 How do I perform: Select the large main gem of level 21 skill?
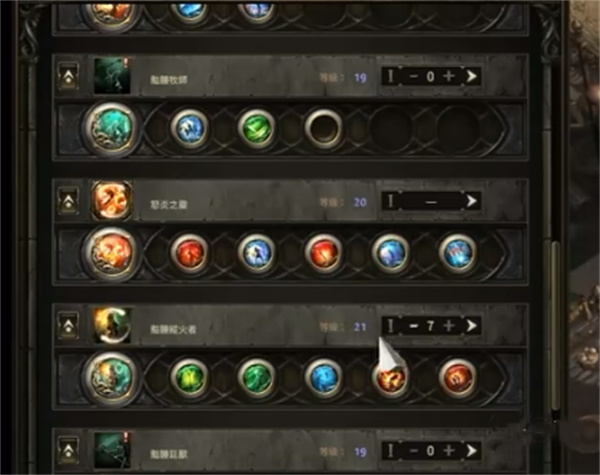point(111,378)
